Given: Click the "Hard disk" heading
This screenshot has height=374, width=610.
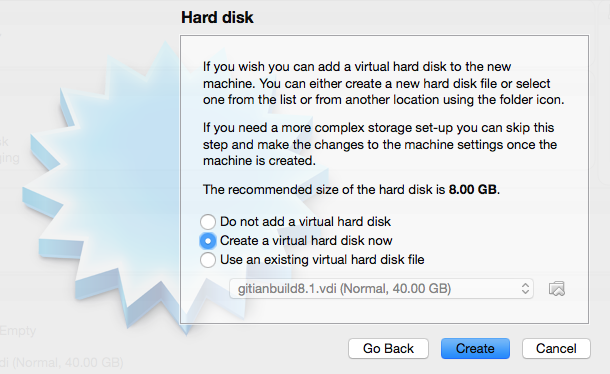Looking at the screenshot, I should [217, 18].
